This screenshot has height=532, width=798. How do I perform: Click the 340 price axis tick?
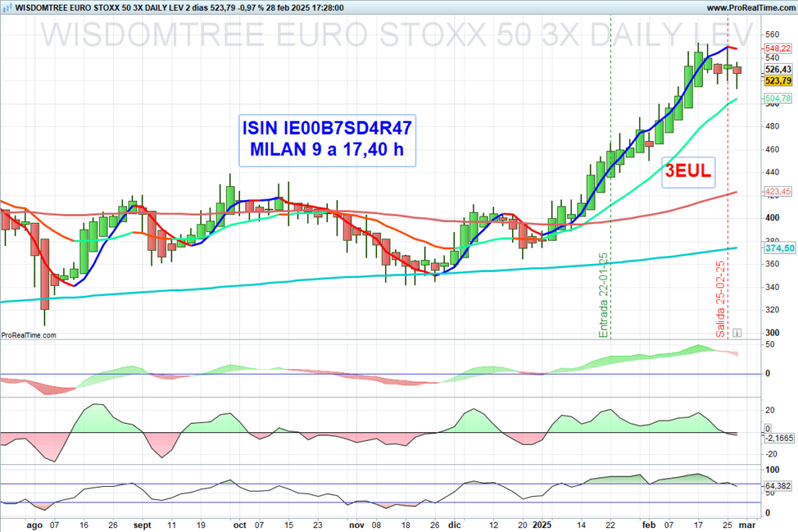tap(772, 287)
